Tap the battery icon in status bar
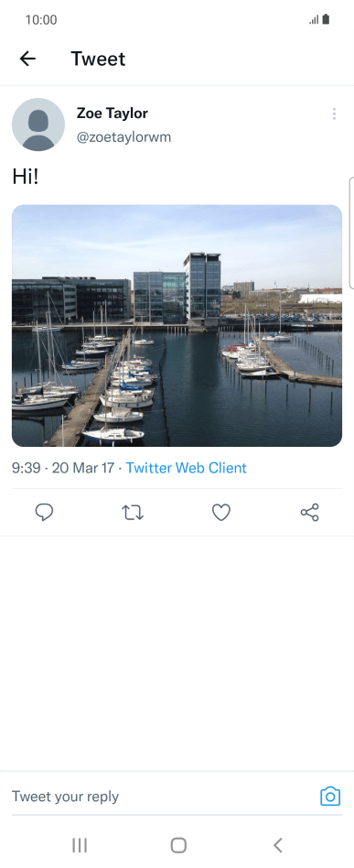This screenshot has height=868, width=354. 326,19
